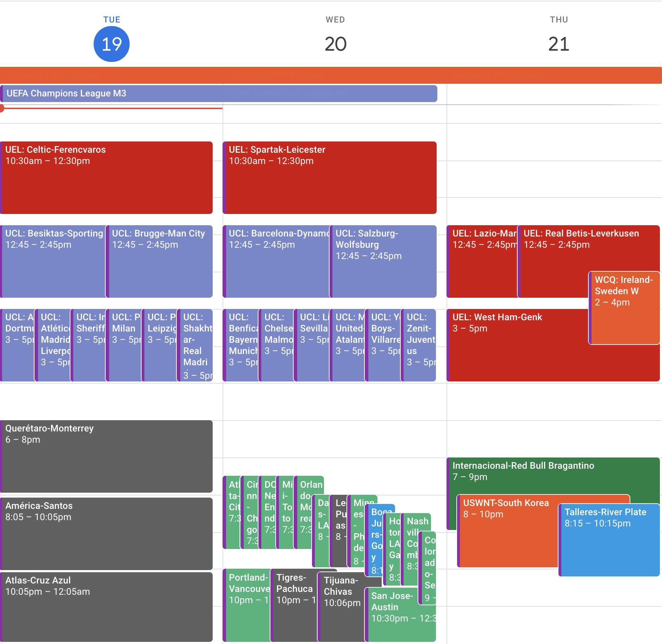Open UCL Inter-Sheriff event
Viewport: 662px width, 644px height.
(88, 345)
